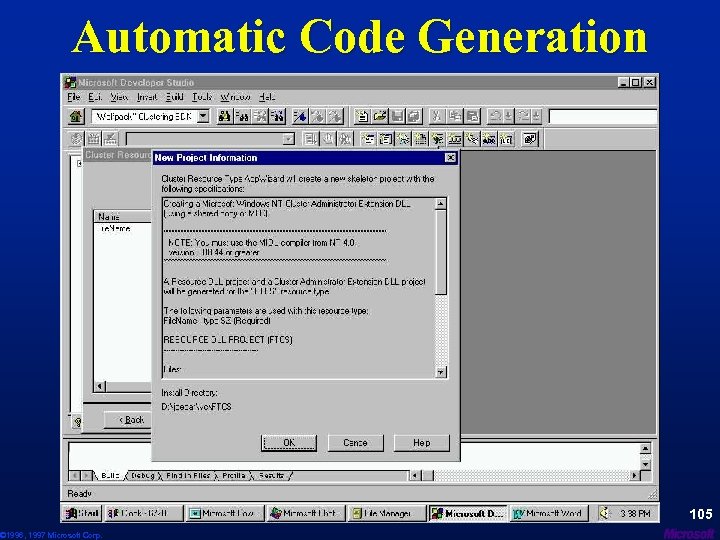This screenshot has height=540, width=720.
Task: Click the New Bitmap resource icon
Action: pos(437,139)
